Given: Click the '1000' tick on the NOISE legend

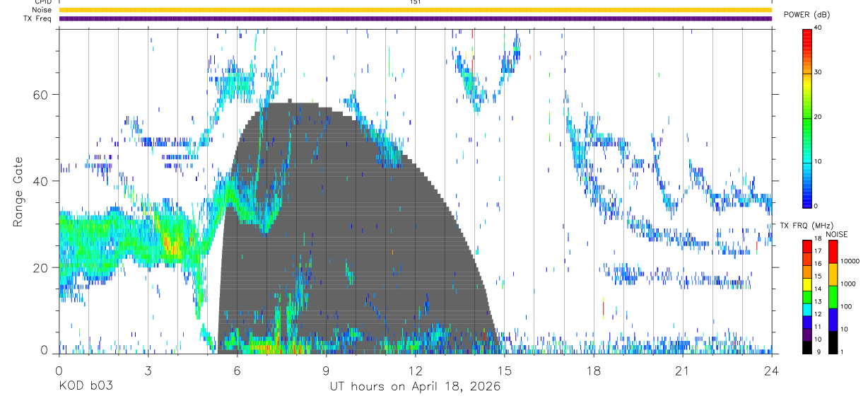Looking at the screenshot, I should [x=848, y=284].
